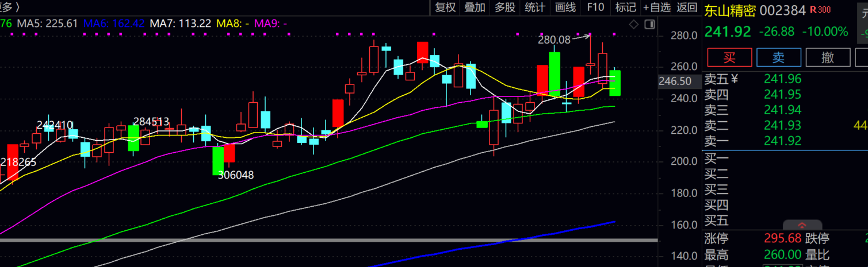Screen dimensions: 868x267
Task: Click the 280.08 high price annotation
Action: coord(554,40)
